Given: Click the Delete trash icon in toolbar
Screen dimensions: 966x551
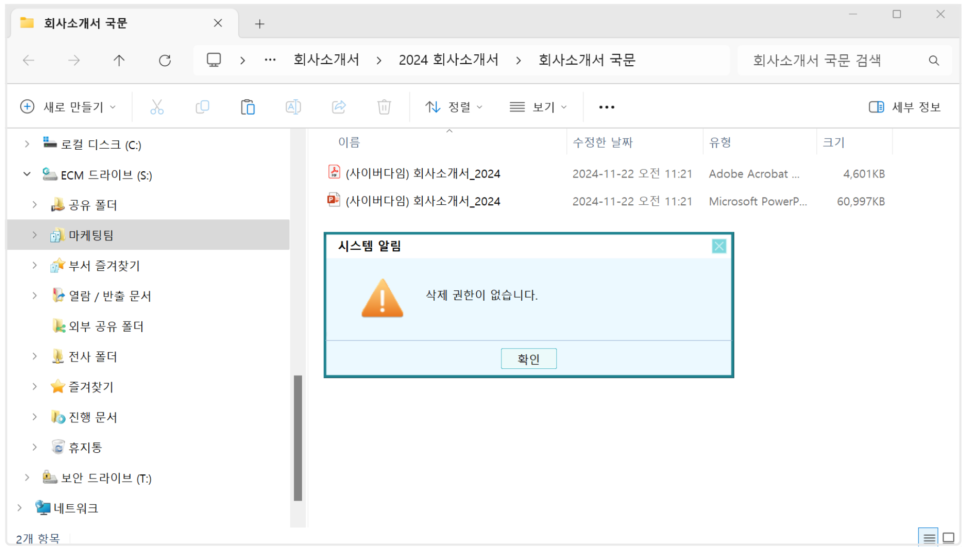Looking at the screenshot, I should [384, 107].
